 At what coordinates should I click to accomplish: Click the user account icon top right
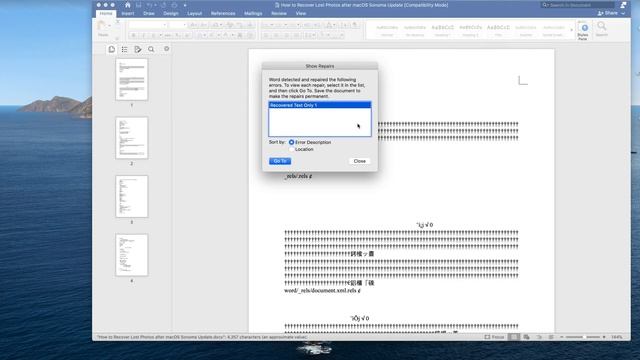623,5
